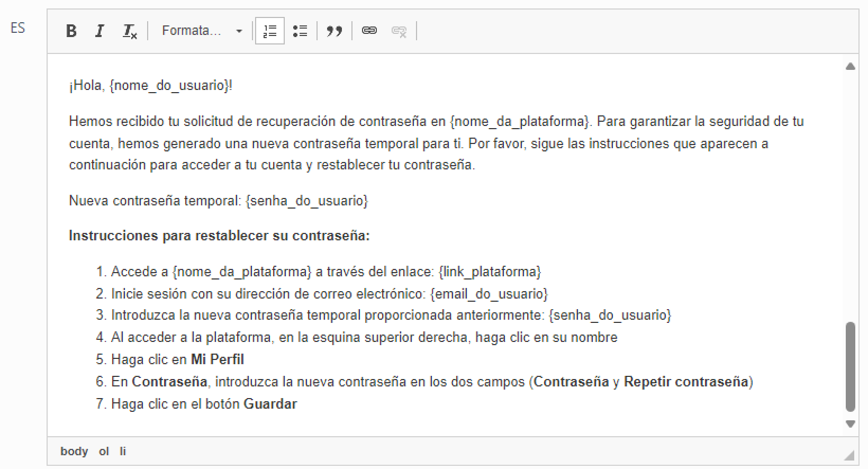Select the li element in path bar
868x469 pixels.
123,452
